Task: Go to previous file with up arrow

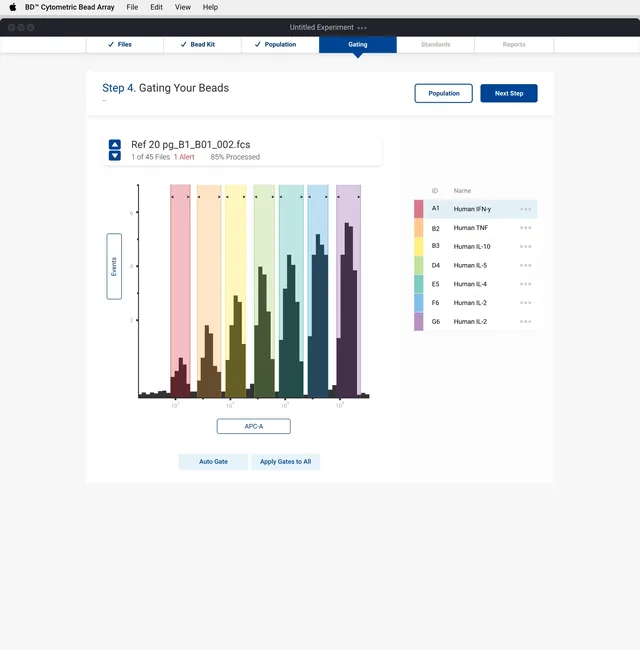Action: 115,144
